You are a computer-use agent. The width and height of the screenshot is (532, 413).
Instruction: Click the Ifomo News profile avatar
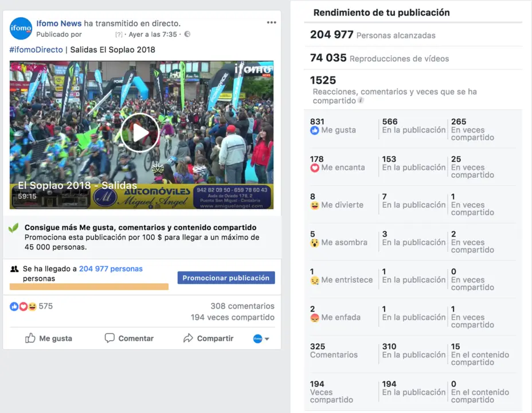[21, 29]
